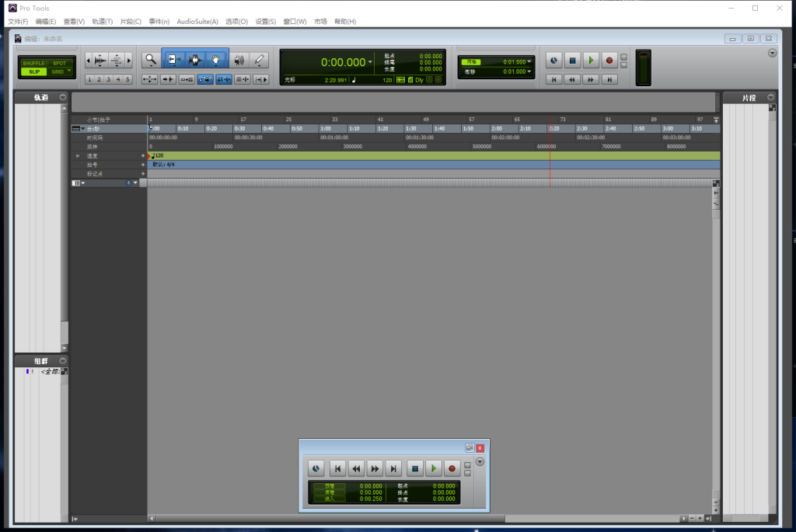Open the 轨道(T) menu
Image resolution: width=796 pixels, height=532 pixels.
pos(102,21)
